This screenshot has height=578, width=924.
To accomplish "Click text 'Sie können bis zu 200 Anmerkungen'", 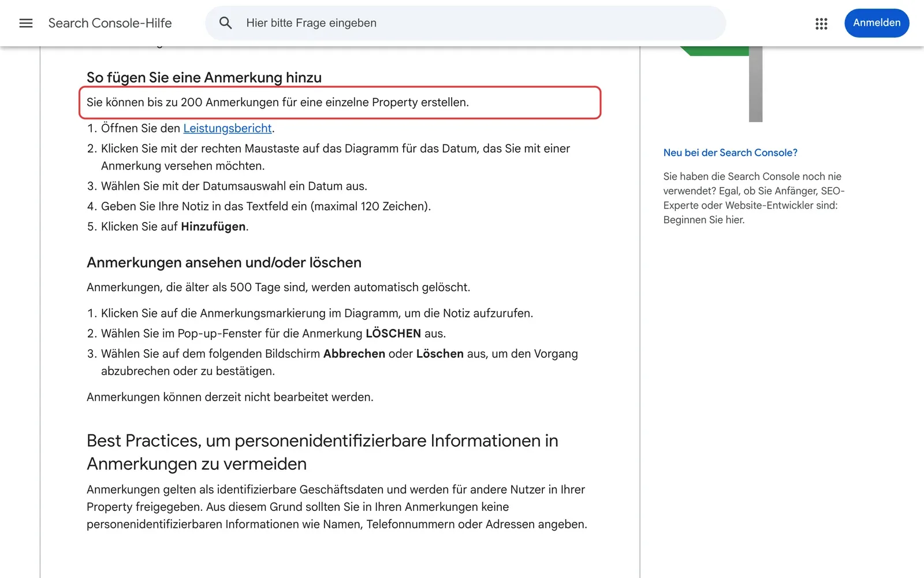I will [x=278, y=102].
